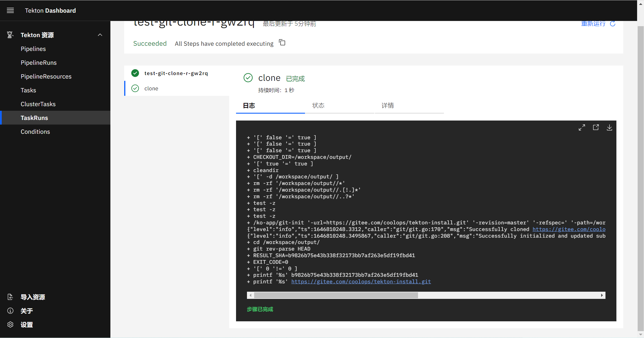
Task: Click green check icon beside test-git-clone-r-gw2rq
Action: (135, 73)
